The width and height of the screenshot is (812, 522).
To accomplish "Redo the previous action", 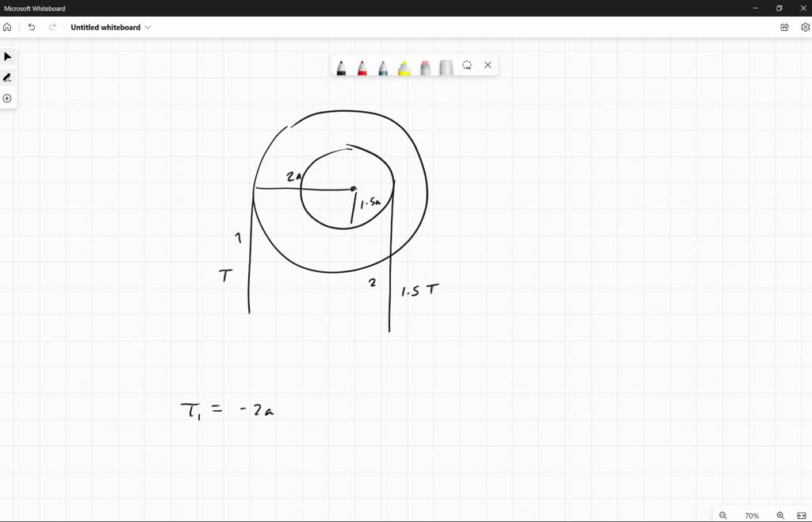I will (x=52, y=26).
